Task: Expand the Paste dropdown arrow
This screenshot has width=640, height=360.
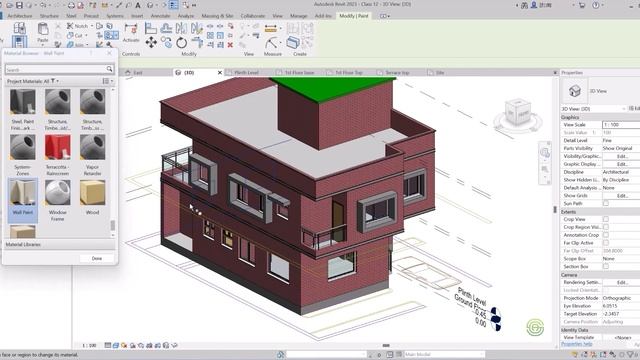Action: pyautogui.click(x=43, y=45)
